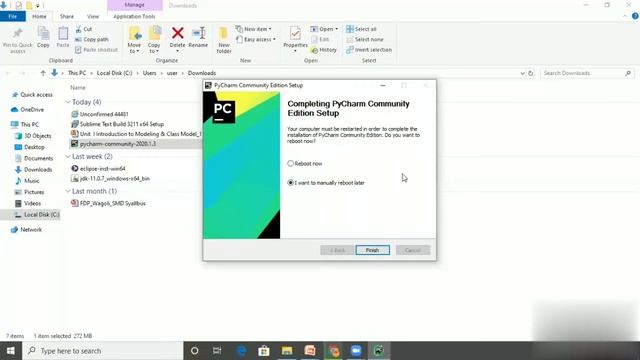Image resolution: width=640 pixels, height=360 pixels.
Task: Click Users in the address path
Action: click(149, 73)
